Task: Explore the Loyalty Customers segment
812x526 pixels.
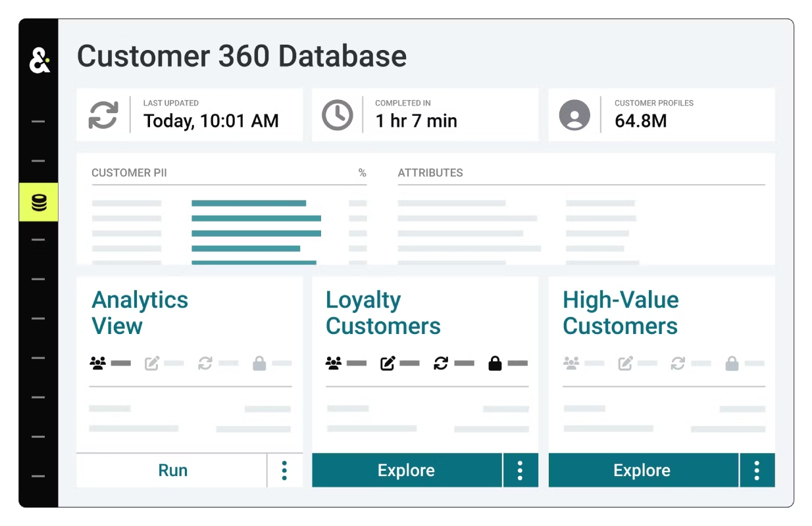Action: (407, 470)
